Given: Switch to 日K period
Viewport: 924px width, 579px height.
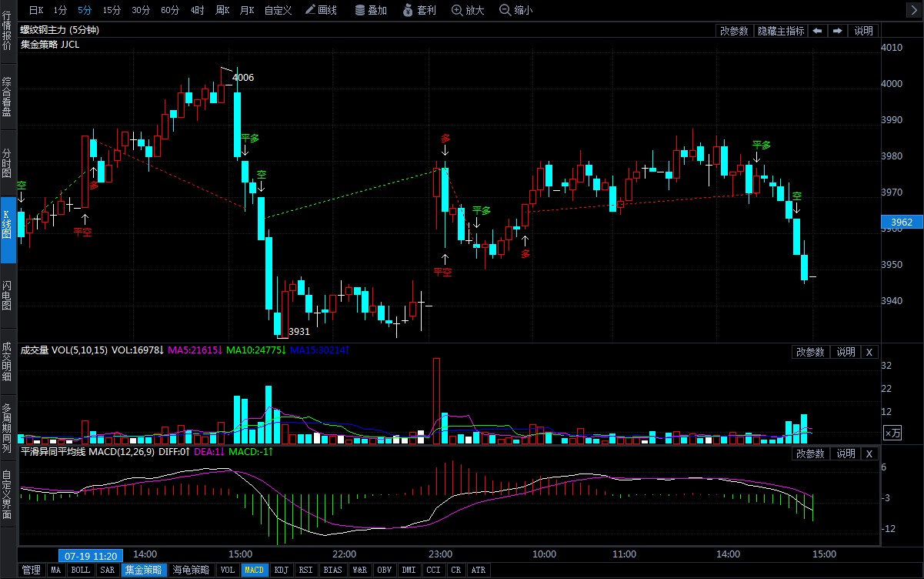Looking at the screenshot, I should (x=36, y=10).
